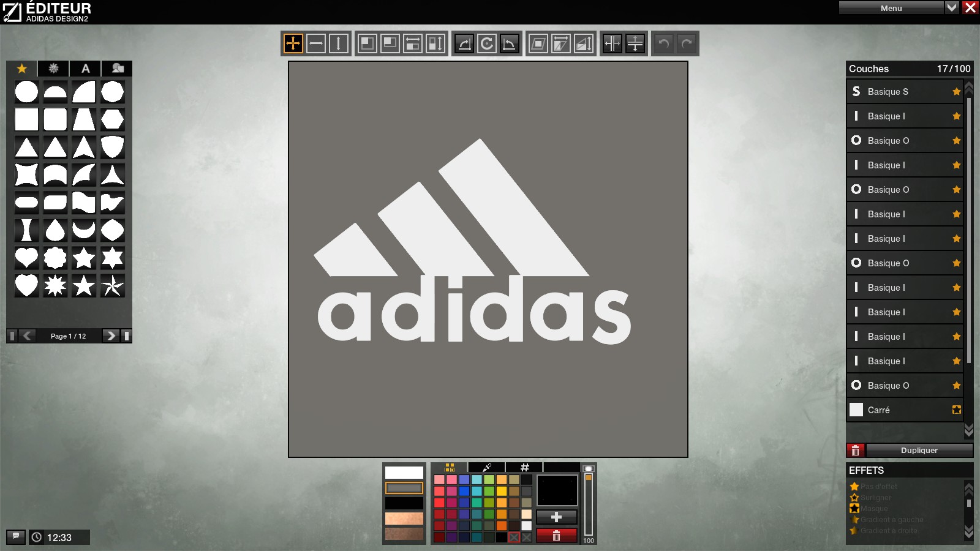Screen dimensions: 980x551
Task: Click the circular free rotation icon
Action: [x=487, y=43]
